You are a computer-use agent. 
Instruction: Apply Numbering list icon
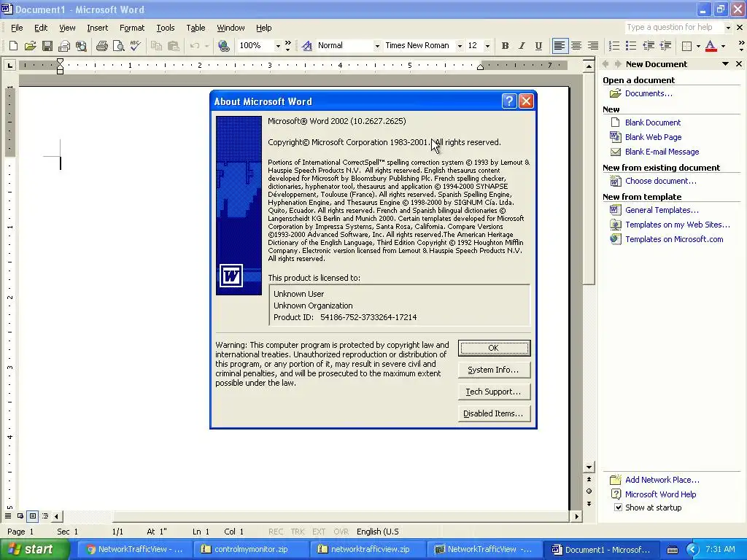[614, 46]
